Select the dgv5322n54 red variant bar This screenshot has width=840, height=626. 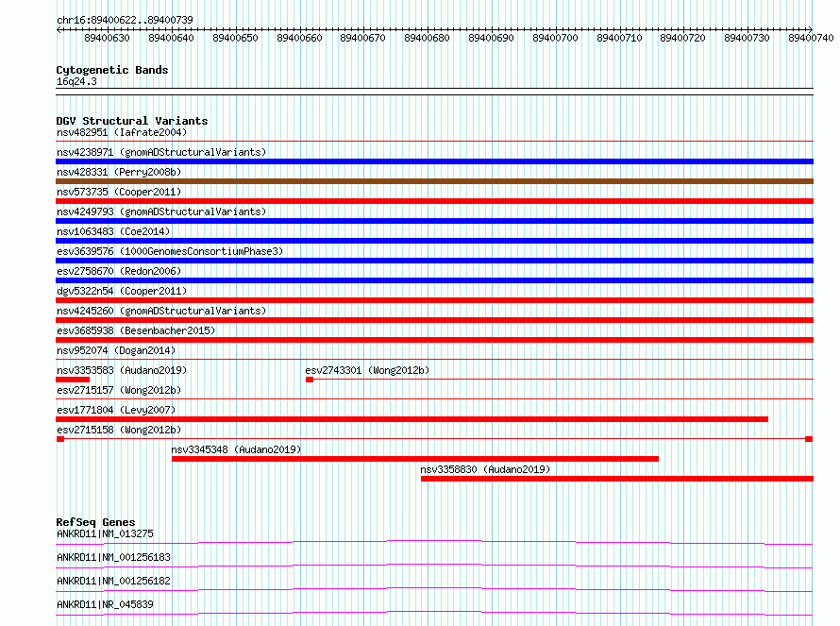pos(434,300)
